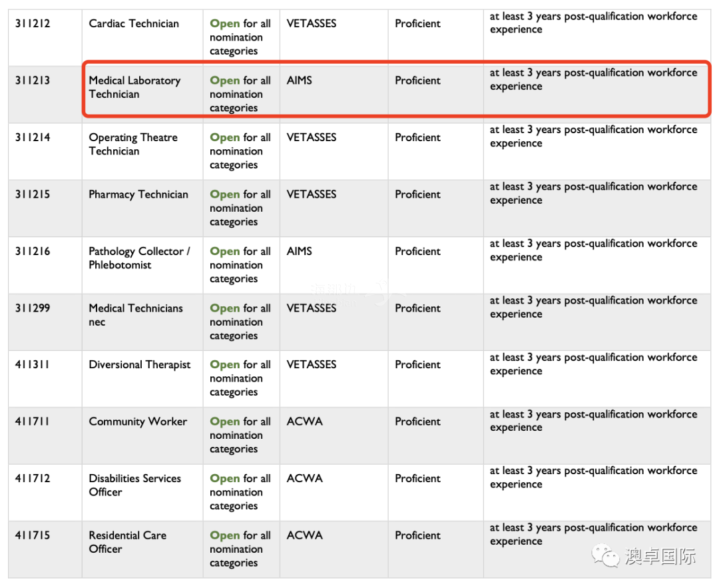
Task: Click occupation code 411711
Action: [33, 422]
